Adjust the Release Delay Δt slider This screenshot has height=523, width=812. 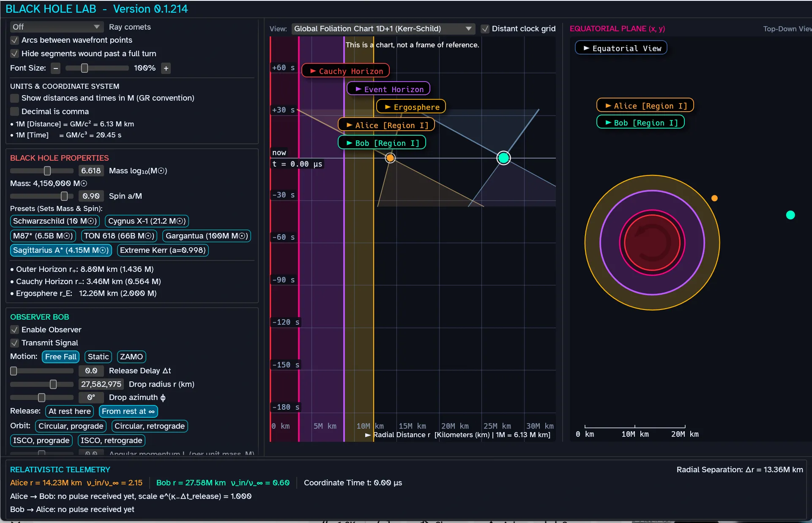(x=42, y=371)
